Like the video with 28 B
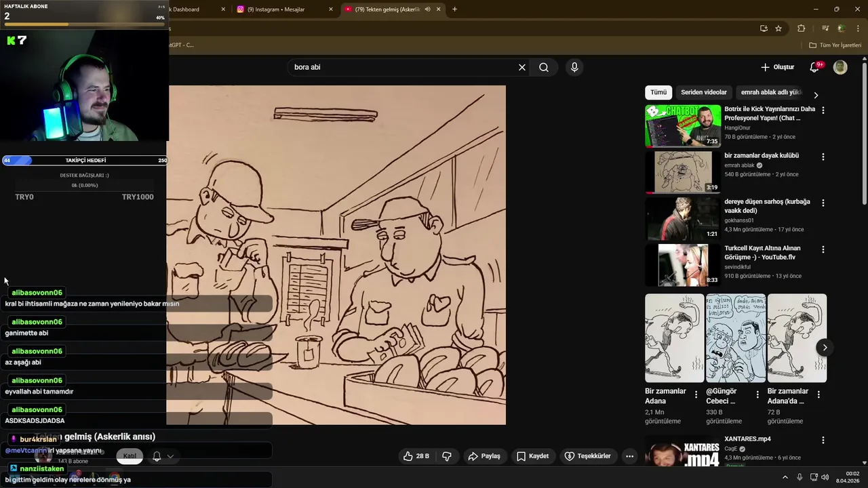 [416, 456]
